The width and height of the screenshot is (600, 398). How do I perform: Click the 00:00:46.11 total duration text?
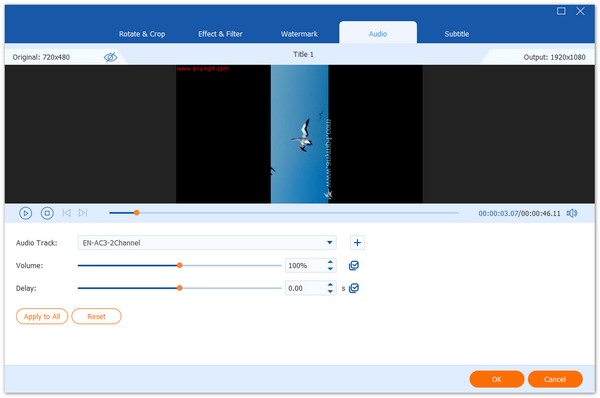coord(541,214)
